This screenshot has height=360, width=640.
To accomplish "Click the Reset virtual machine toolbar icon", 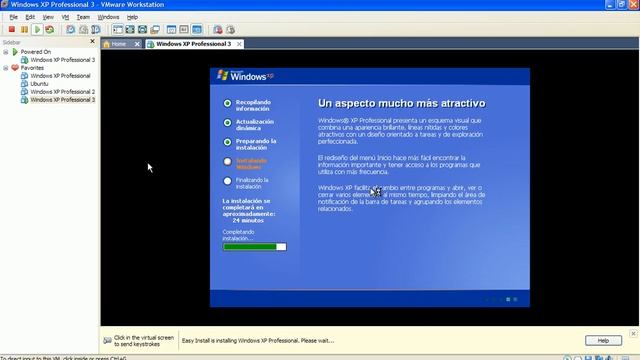I will pos(50,29).
